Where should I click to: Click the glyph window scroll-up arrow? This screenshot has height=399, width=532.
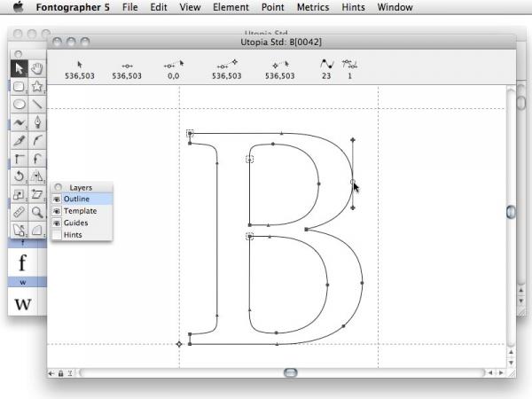[511, 353]
